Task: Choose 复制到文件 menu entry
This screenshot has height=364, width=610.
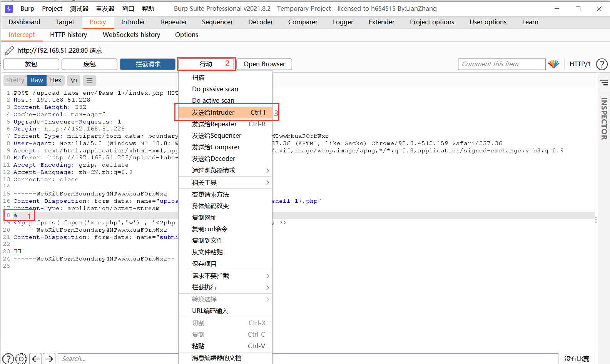Action: click(225, 240)
